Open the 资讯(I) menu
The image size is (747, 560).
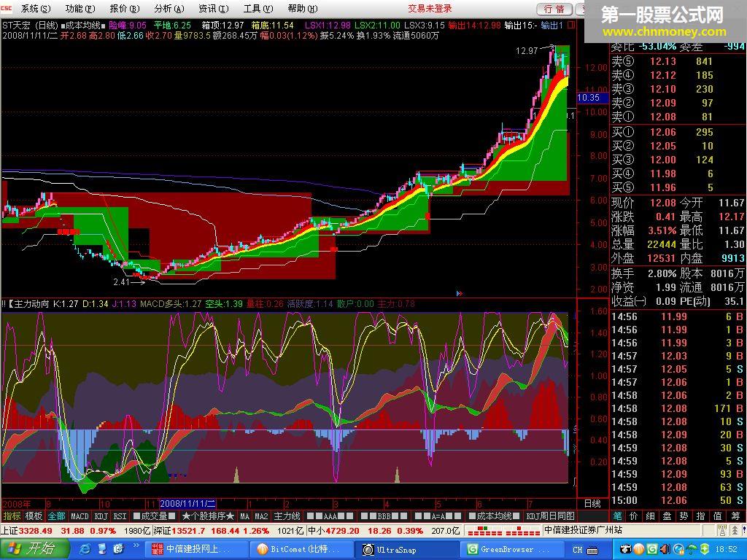[214, 9]
